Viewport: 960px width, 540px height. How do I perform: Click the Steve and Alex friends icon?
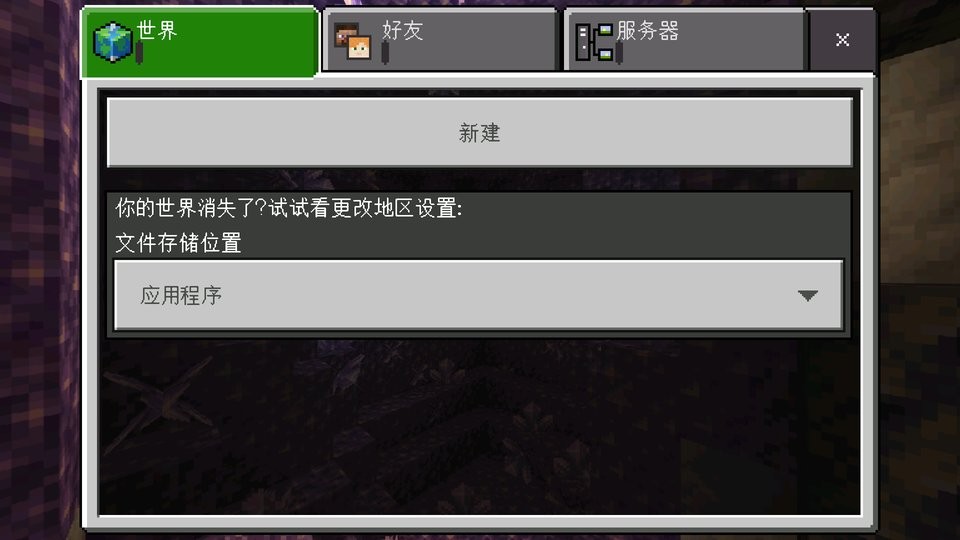[x=353, y=42]
